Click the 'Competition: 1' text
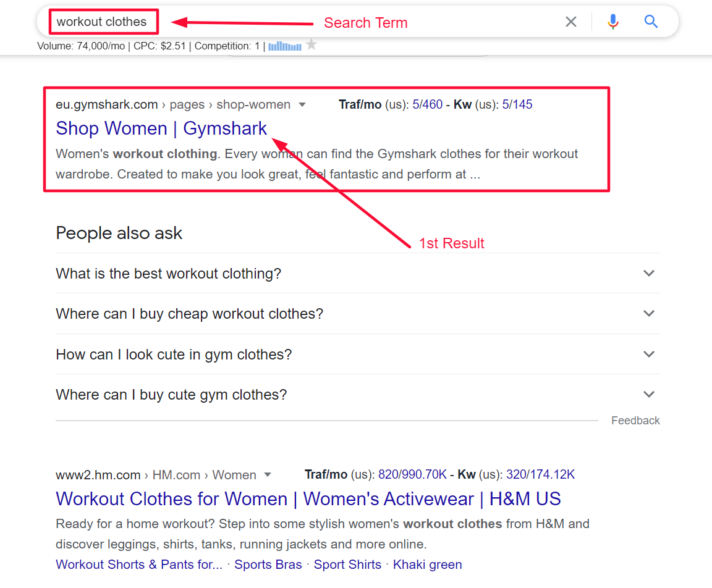This screenshot has width=712, height=588. pos(227,46)
